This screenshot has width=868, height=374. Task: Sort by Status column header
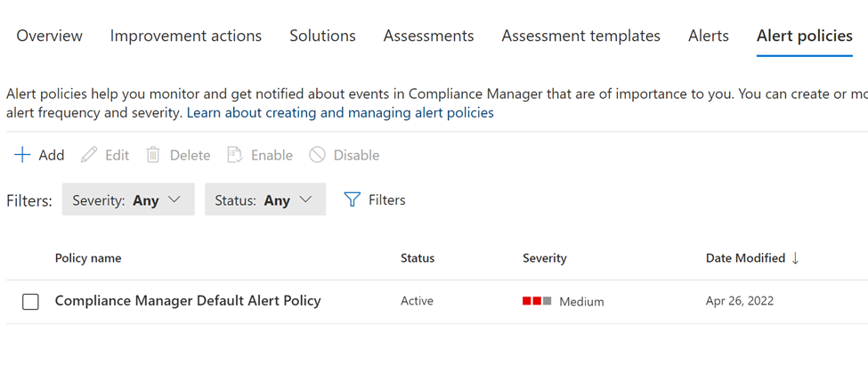[418, 258]
